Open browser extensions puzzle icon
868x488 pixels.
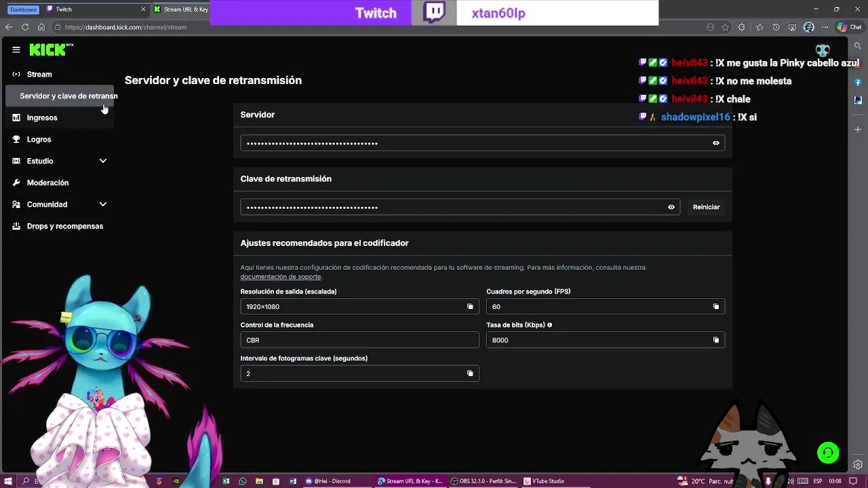click(741, 27)
